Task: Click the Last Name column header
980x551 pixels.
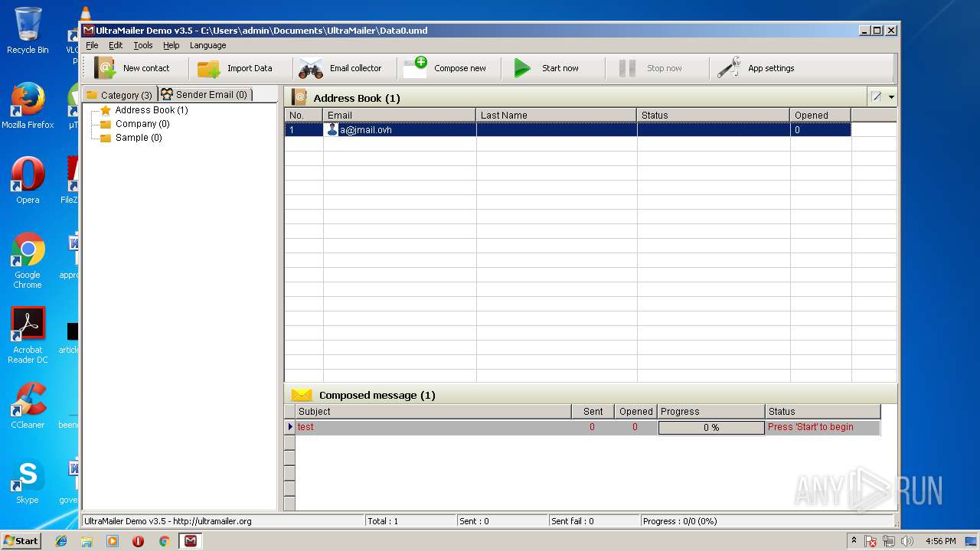Action: 557,115
